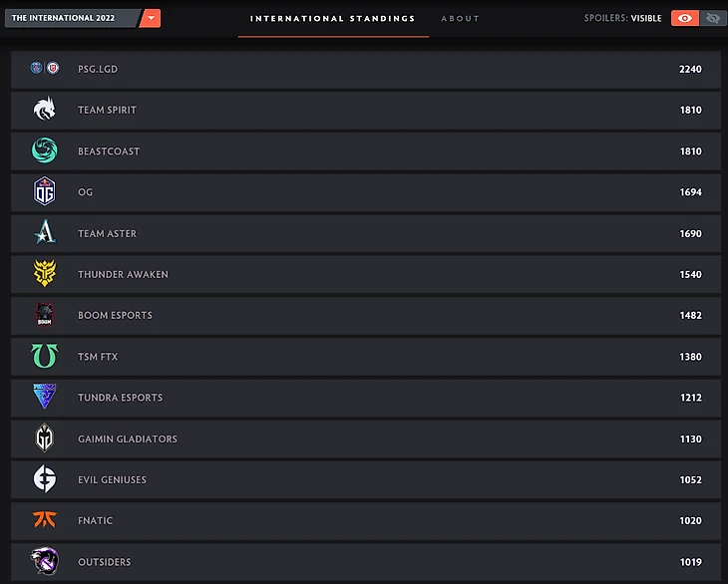Select the TSM FTX team name
The height and width of the screenshot is (584, 728).
[x=98, y=357]
